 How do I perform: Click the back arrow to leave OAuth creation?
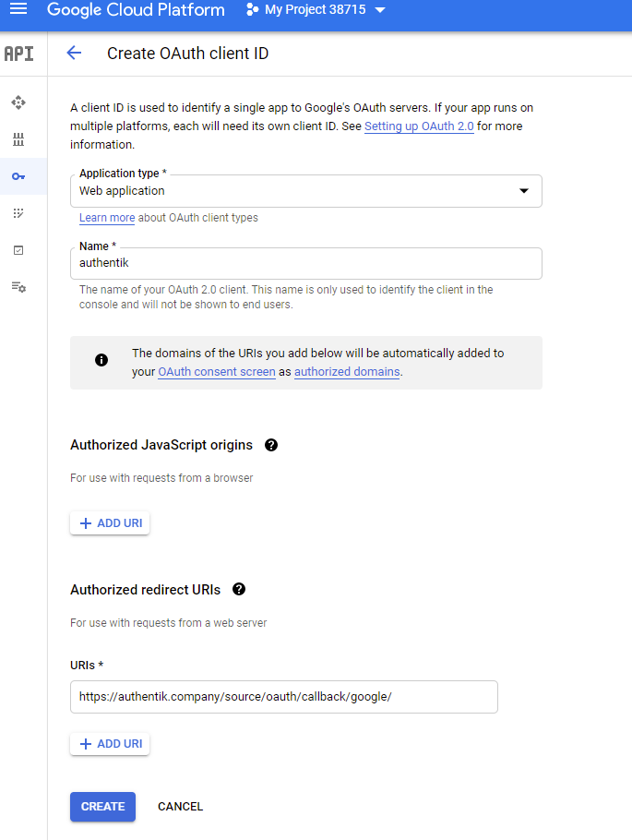tap(73, 54)
